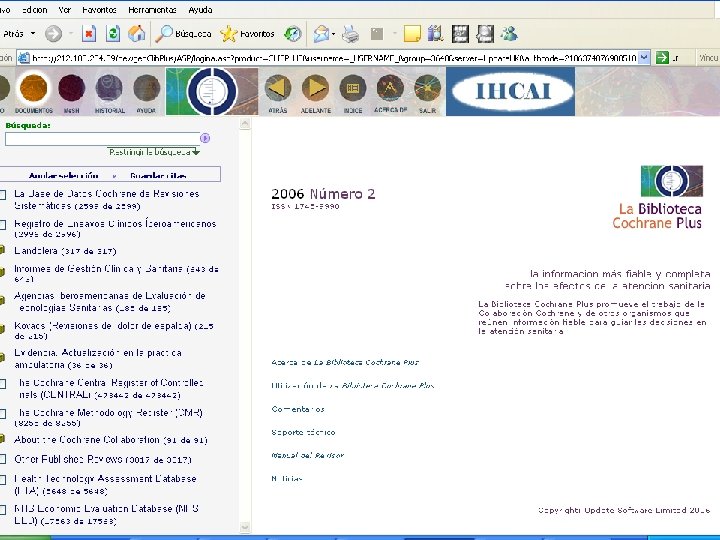The height and width of the screenshot is (540, 720).
Task: Go to the browser Home page icon
Action: click(x=136, y=34)
